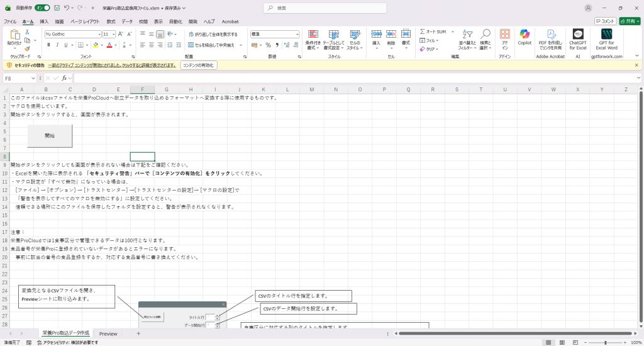The height and width of the screenshot is (346, 644).
Task: Open ChatGPT for Excel add-in
Action: click(577, 38)
